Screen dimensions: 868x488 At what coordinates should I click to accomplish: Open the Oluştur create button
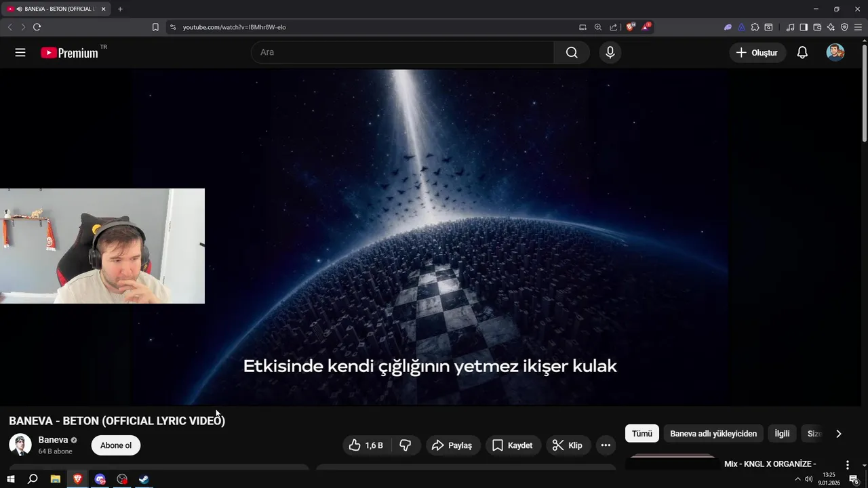tap(757, 52)
